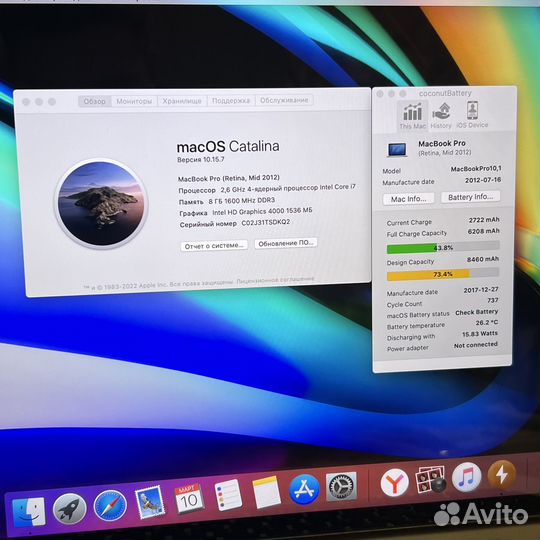Screen dimensions: 540x540
Task: Click coconutBattery window title
Action: coord(445,93)
